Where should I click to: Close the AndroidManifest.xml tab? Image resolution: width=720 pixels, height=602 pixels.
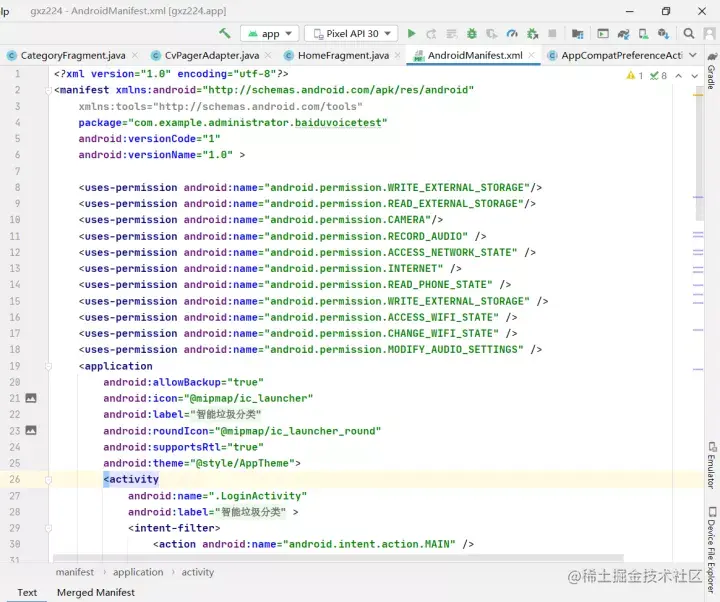coord(531,56)
